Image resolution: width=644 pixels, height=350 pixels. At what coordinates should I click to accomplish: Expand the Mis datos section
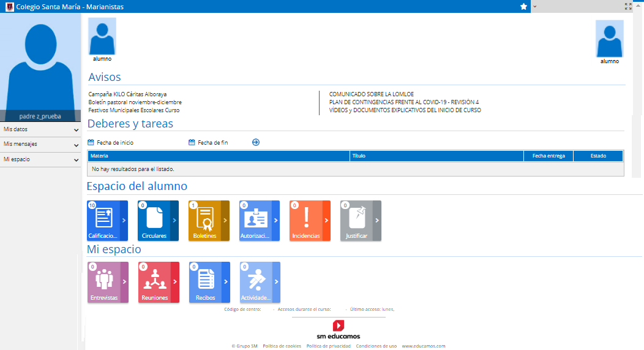tap(40, 130)
